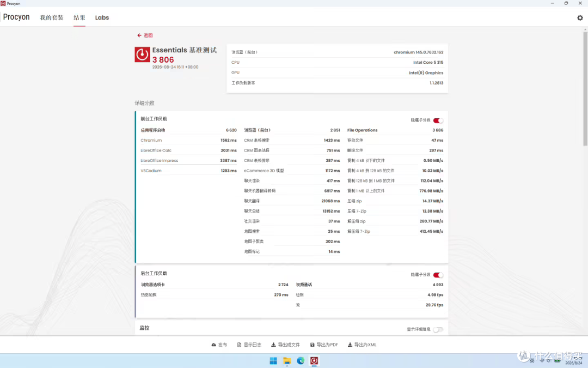The width and height of the screenshot is (588, 368).
Task: Click the back arrow 返回 link
Action: [145, 35]
